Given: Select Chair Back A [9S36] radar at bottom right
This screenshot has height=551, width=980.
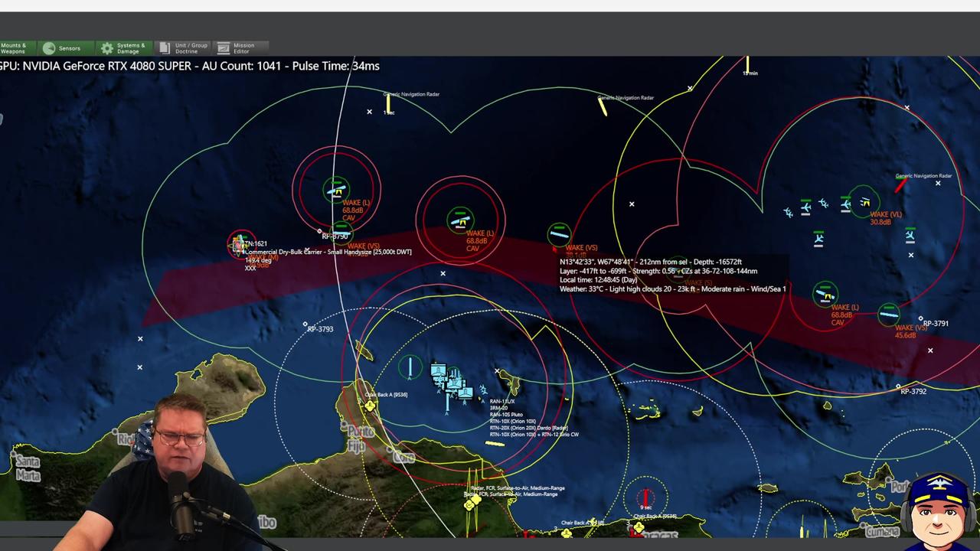Looking at the screenshot, I should click(x=638, y=527).
